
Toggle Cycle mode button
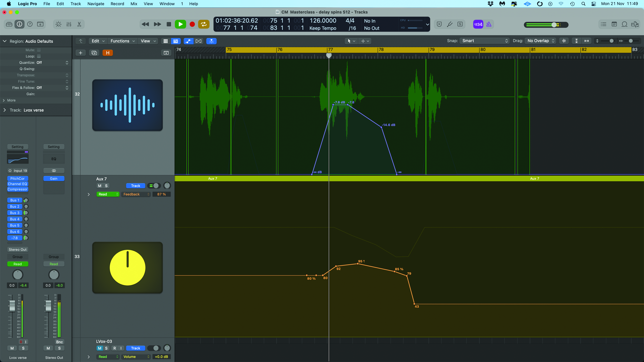click(x=203, y=24)
